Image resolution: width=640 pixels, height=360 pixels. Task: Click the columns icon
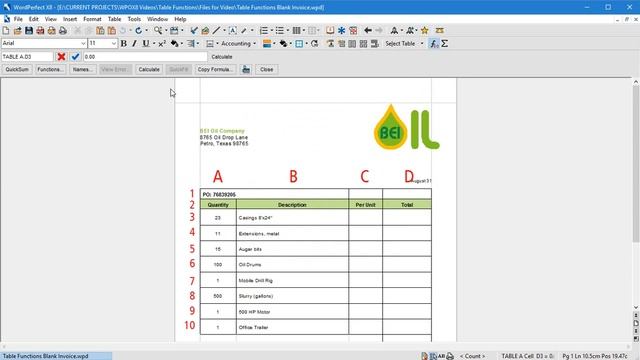coord(297,31)
